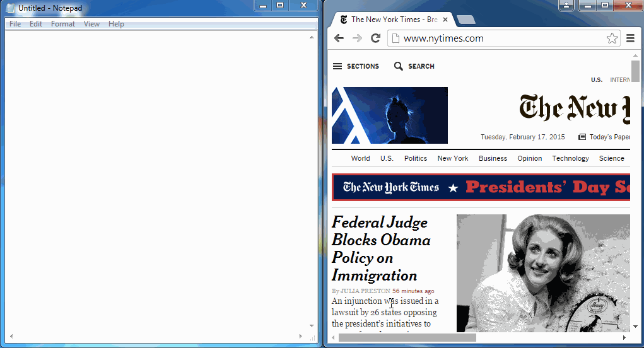The height and width of the screenshot is (348, 644).
Task: Open Notepad File menu
Action: tap(15, 24)
